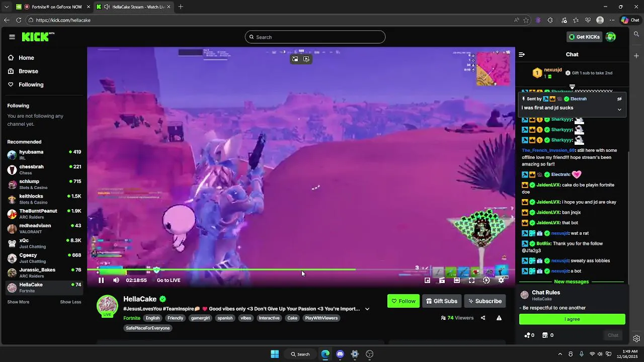Mute the video player volume
Image resolution: width=644 pixels, height=362 pixels.
point(116,281)
